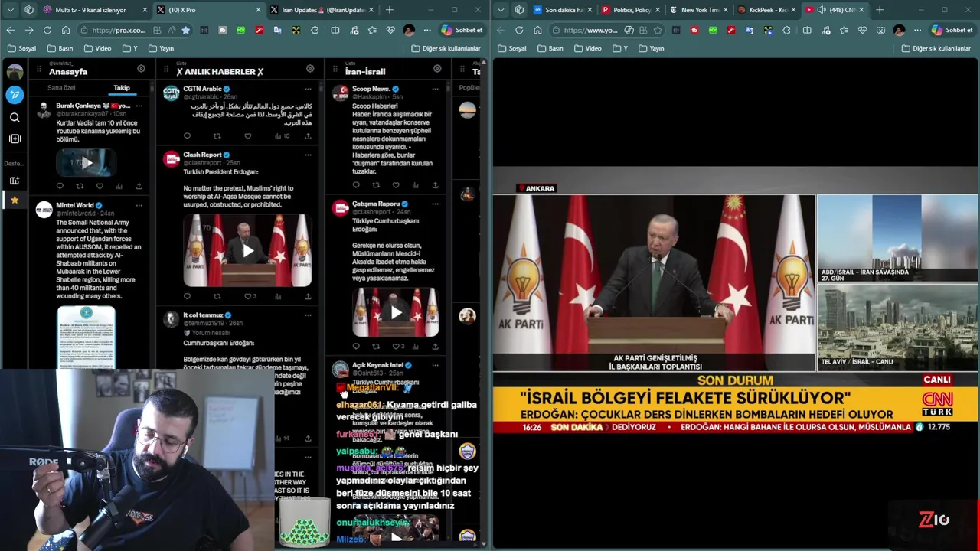Play the Clash Report Erdogan video

click(x=247, y=250)
